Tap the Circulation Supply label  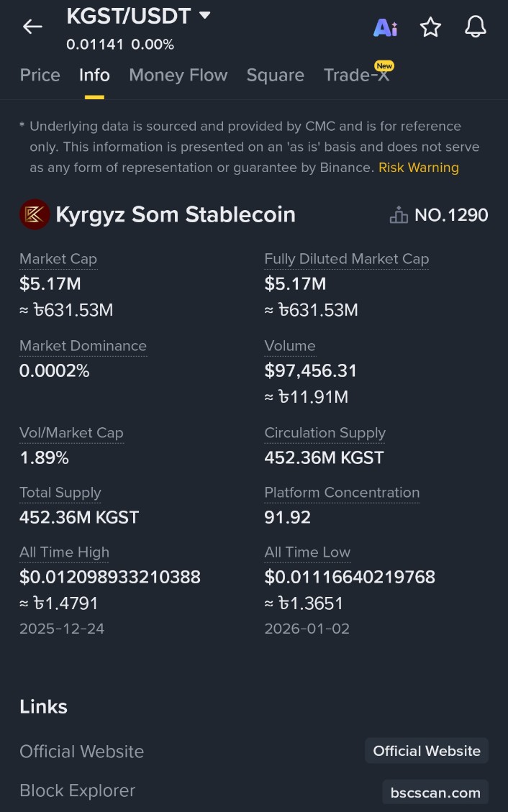(x=325, y=433)
